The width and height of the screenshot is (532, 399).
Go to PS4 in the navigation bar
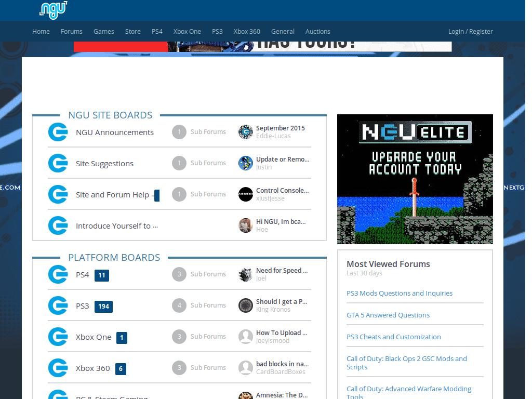point(157,32)
